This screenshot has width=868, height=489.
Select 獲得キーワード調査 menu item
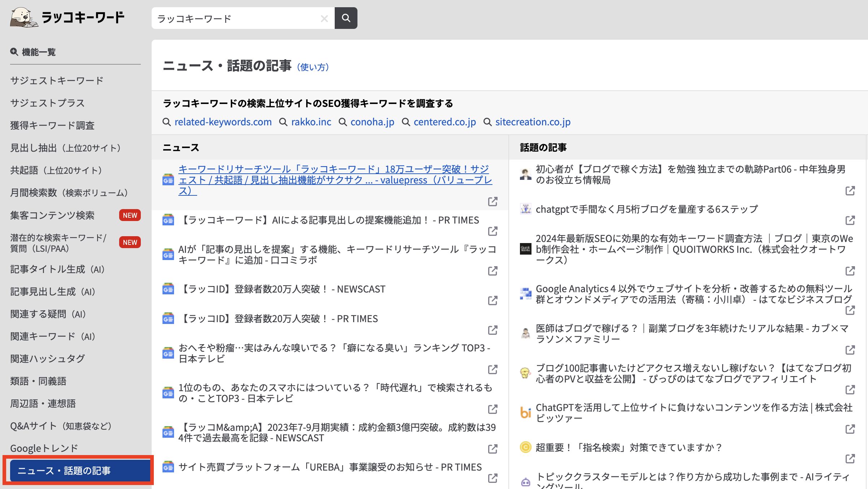52,125
